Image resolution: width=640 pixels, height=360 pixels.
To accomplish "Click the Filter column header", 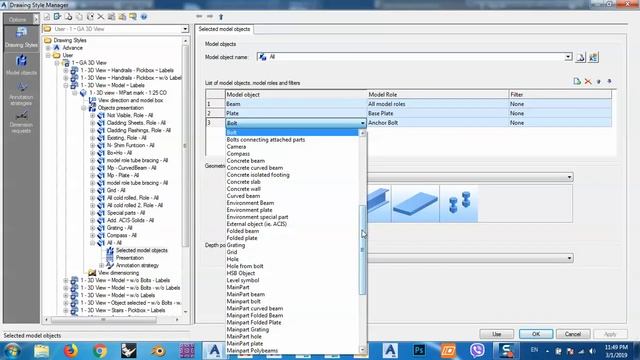I will 560,94.
